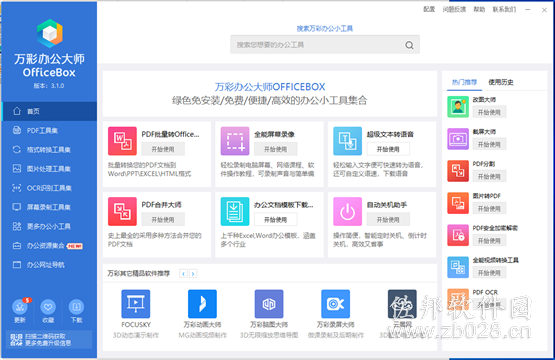
Task: Open the 超级文本转语音 tool icon
Action: point(347,141)
